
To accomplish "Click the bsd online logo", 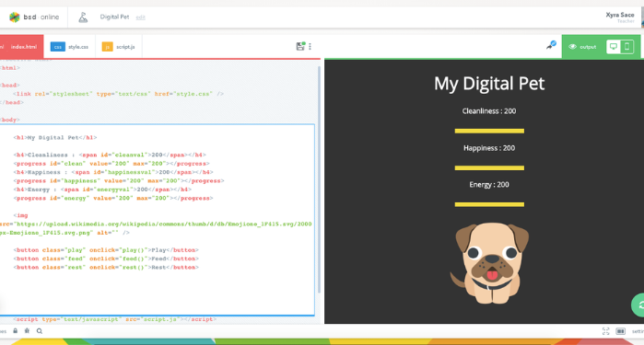I will click(34, 17).
